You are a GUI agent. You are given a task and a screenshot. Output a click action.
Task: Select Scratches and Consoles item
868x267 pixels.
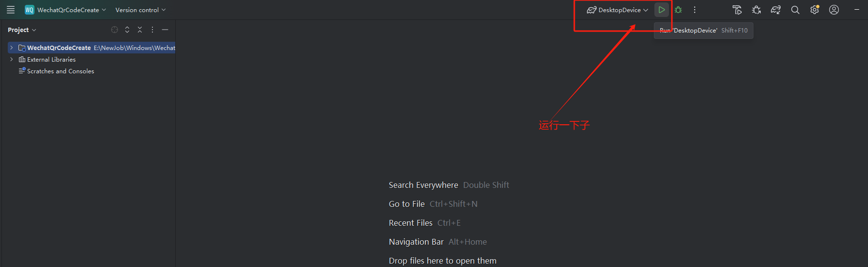coord(56,71)
